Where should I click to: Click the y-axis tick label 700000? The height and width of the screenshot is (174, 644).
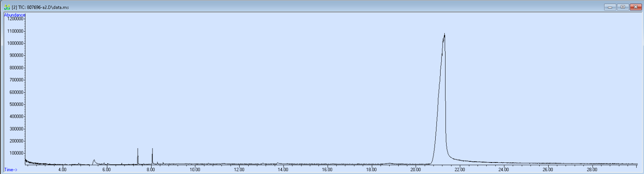click(16, 80)
